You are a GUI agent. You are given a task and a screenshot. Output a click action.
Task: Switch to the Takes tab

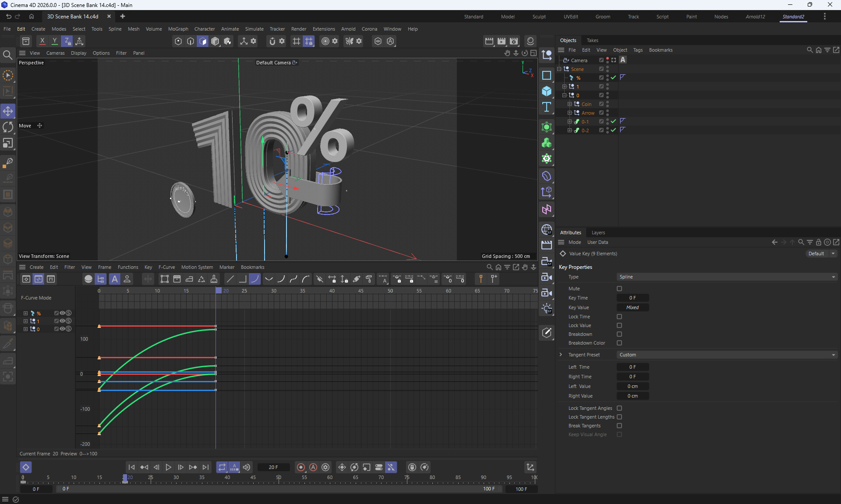tap(592, 40)
